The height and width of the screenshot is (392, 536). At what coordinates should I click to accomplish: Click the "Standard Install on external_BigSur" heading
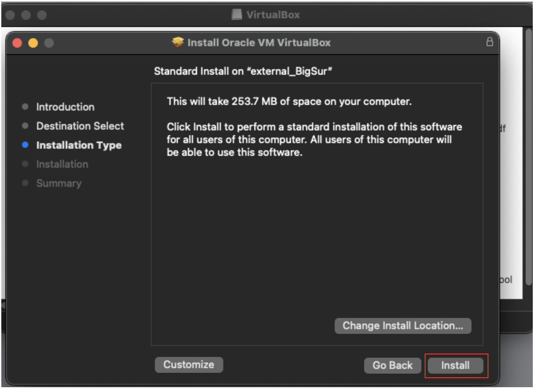click(x=243, y=71)
